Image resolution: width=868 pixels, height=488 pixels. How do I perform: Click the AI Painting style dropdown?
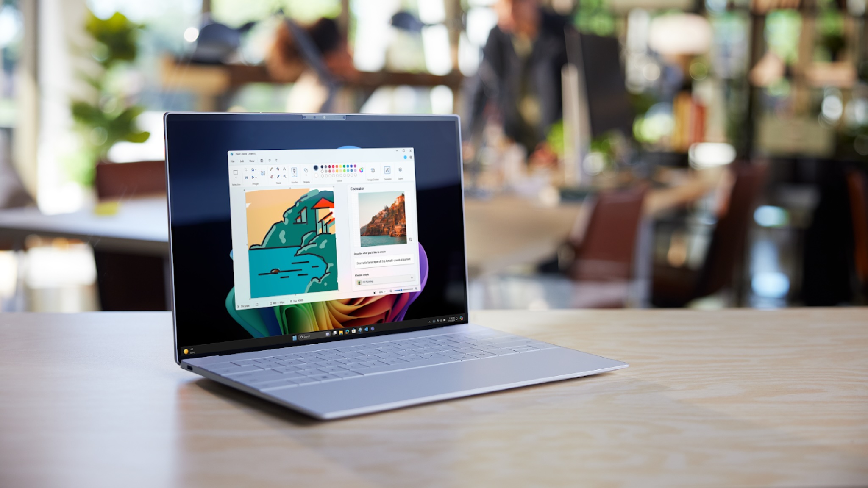(x=386, y=282)
